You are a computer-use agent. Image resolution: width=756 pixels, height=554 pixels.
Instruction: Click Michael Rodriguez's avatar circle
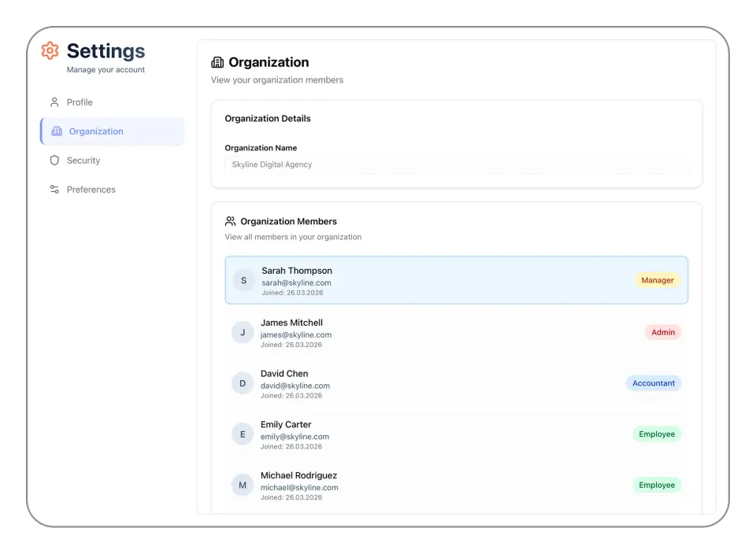click(243, 485)
